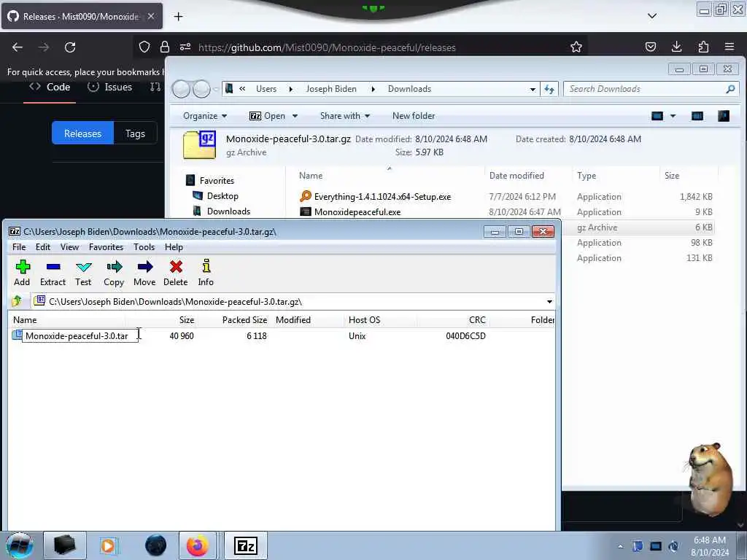Click the Extract icon in 7-Zip

click(53, 273)
